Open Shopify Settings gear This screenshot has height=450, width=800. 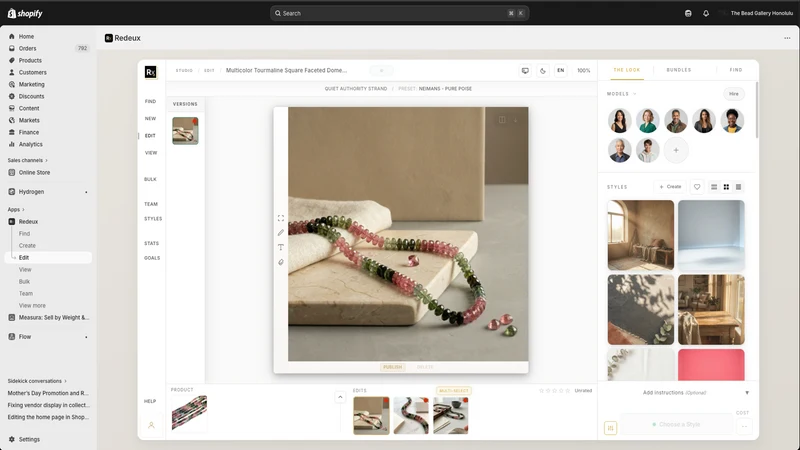point(24,439)
